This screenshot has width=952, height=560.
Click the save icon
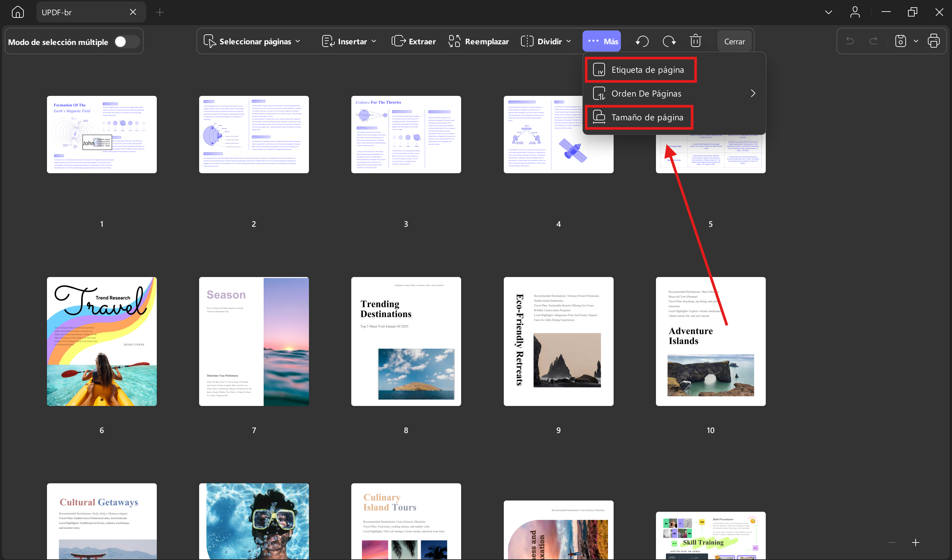pos(900,41)
